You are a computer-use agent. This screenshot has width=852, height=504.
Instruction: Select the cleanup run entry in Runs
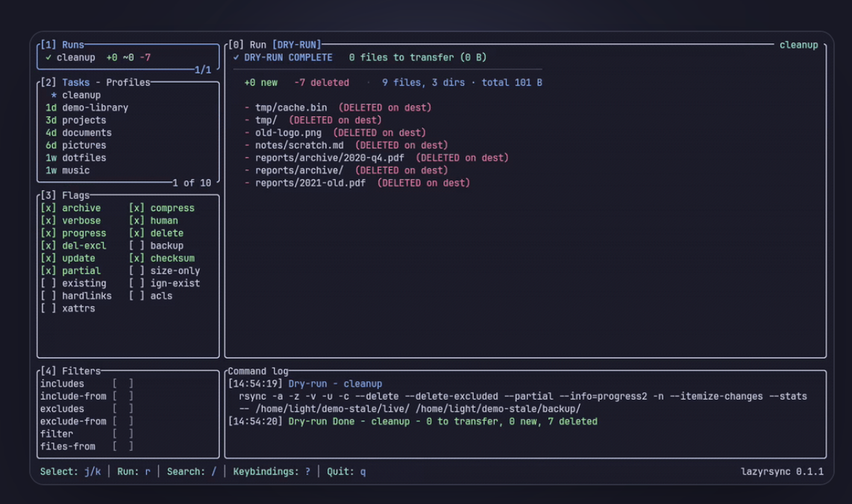tap(128, 57)
